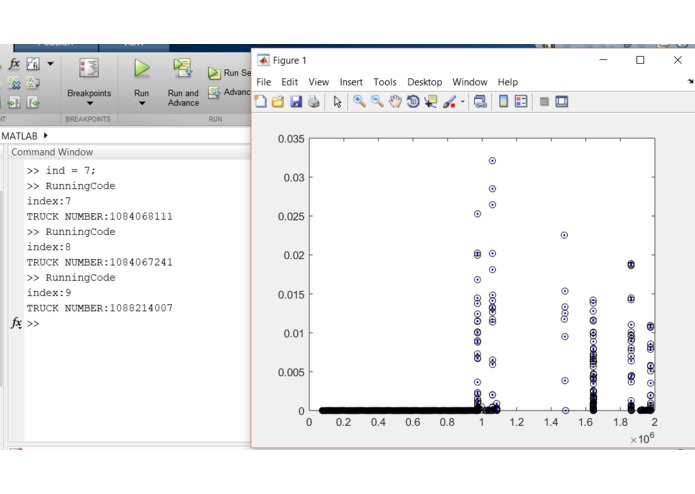Open the Brush color dropdown arrow
The width and height of the screenshot is (695, 494).
[462, 102]
